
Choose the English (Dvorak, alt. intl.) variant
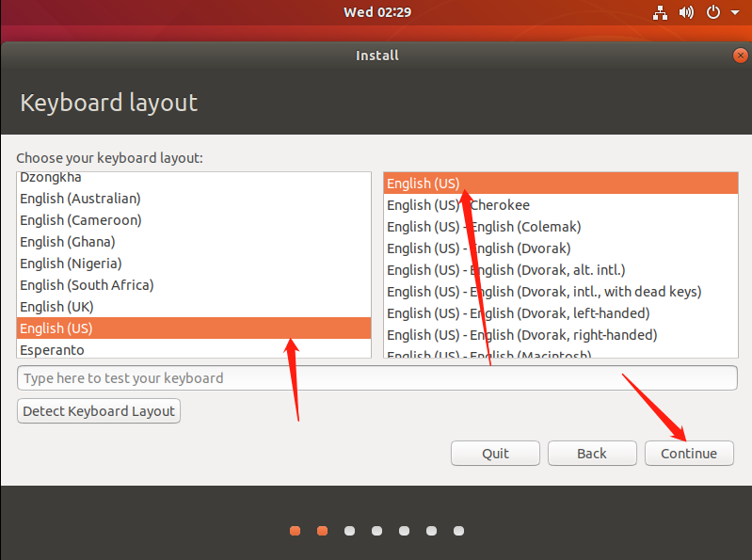[x=561, y=269]
